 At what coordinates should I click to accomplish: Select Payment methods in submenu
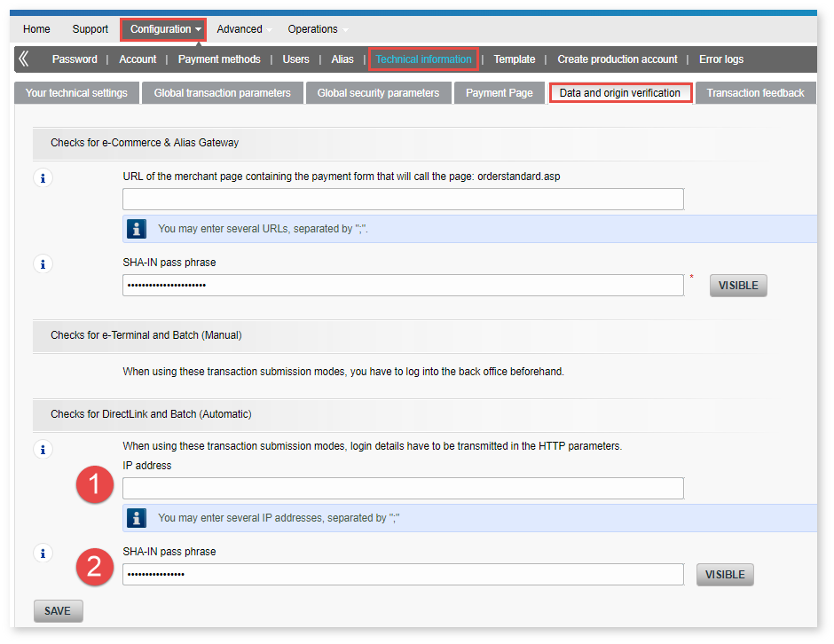219,59
